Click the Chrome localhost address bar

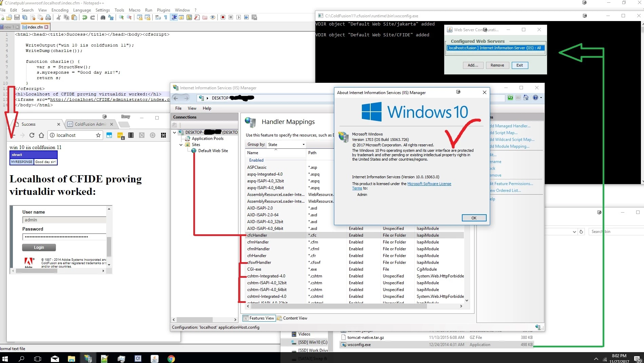[75, 135]
